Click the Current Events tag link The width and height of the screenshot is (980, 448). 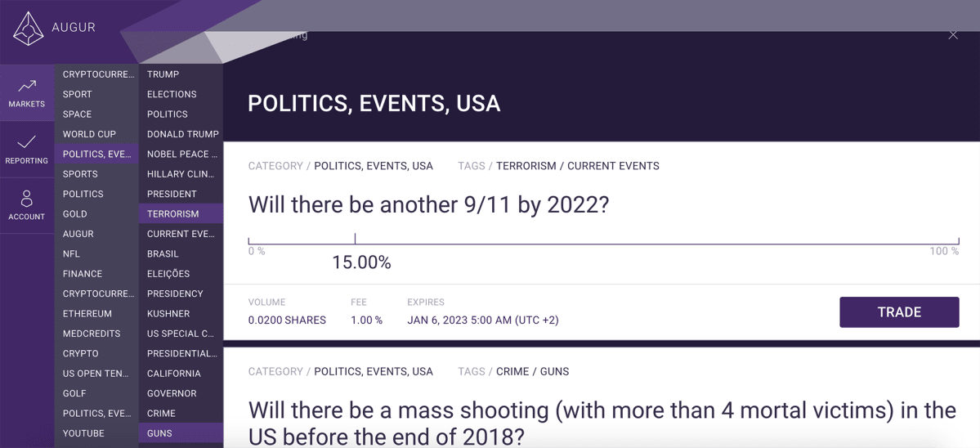(x=613, y=166)
